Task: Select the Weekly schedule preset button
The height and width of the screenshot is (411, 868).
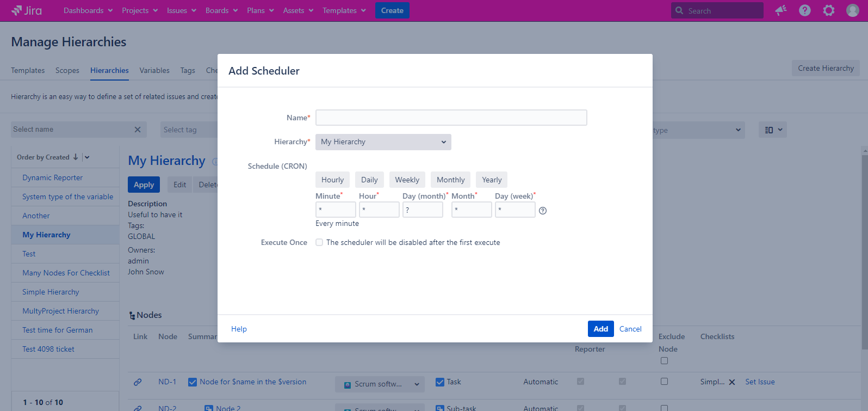Action: [x=407, y=180]
